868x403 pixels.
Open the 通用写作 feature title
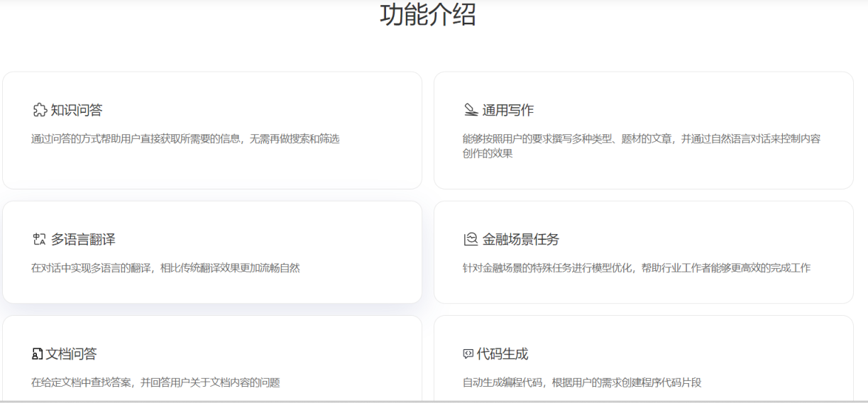click(x=508, y=110)
